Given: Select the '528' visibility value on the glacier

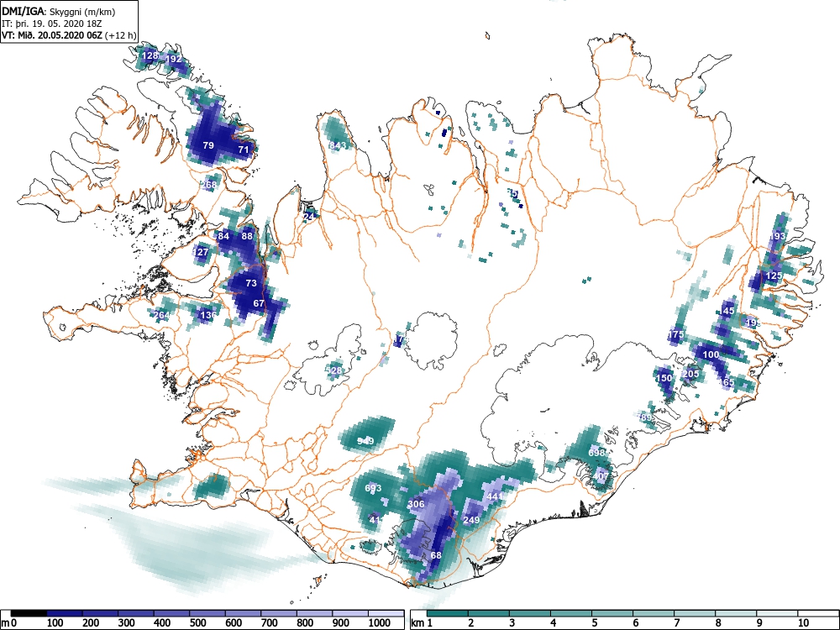Looking at the screenshot, I should click(x=333, y=370).
